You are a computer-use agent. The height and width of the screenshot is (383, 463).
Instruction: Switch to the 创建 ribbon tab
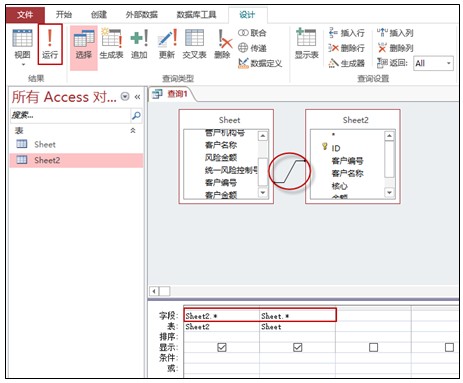[99, 14]
